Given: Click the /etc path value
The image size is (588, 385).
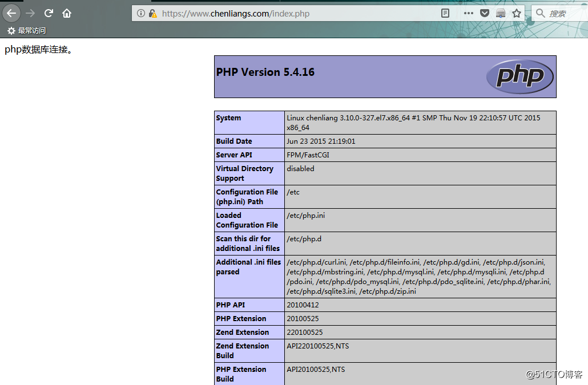Looking at the screenshot, I should click(293, 192).
